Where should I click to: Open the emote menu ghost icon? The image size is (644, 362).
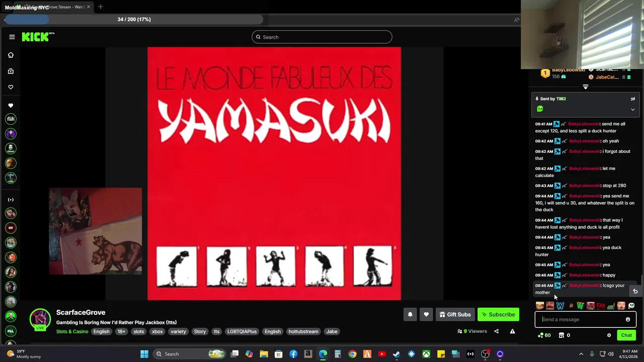click(x=631, y=306)
